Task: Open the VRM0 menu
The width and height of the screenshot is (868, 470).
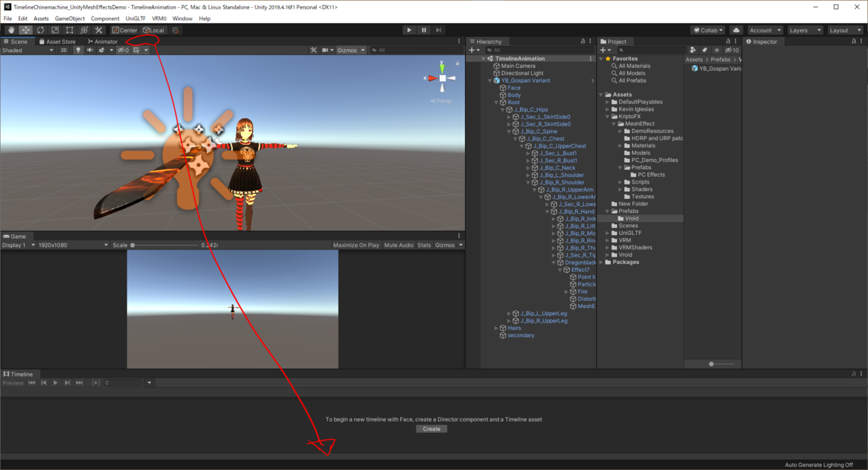Action: tap(159, 18)
